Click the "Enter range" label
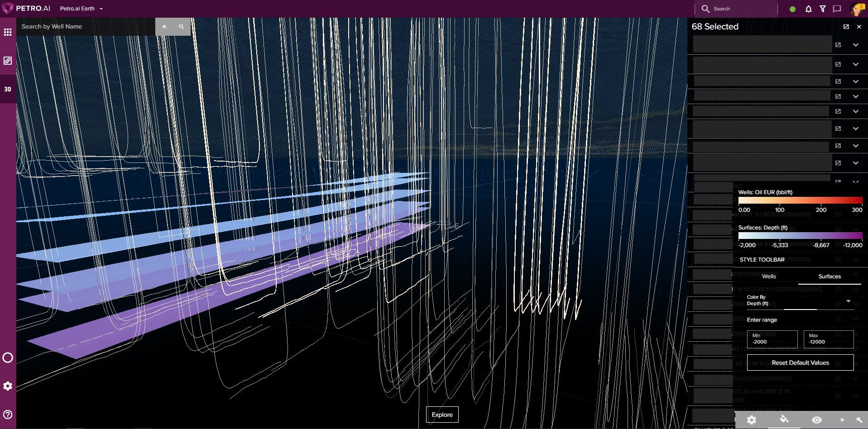868x429 pixels. pos(762,320)
